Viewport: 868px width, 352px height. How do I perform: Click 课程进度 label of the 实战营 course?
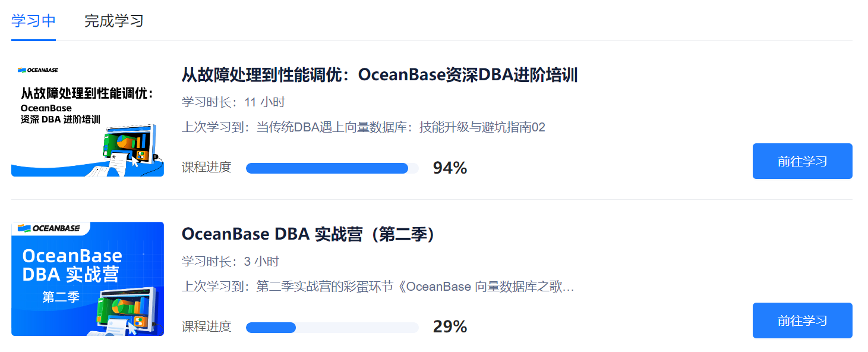click(x=206, y=326)
